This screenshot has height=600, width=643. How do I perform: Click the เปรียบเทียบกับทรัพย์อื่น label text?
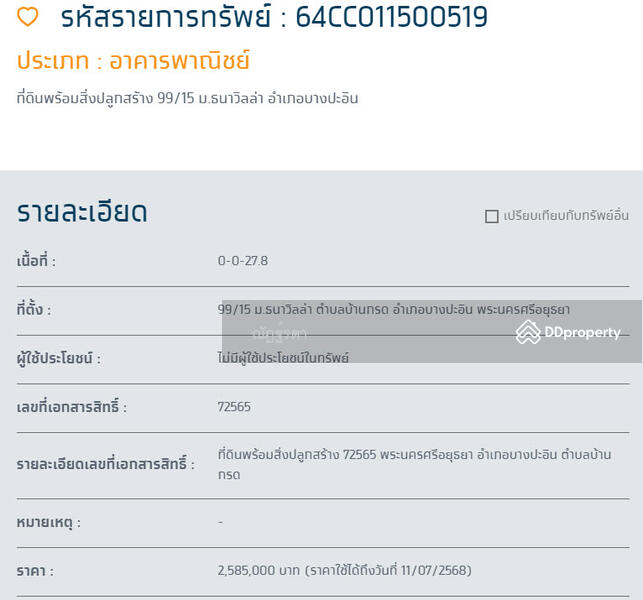click(x=566, y=216)
